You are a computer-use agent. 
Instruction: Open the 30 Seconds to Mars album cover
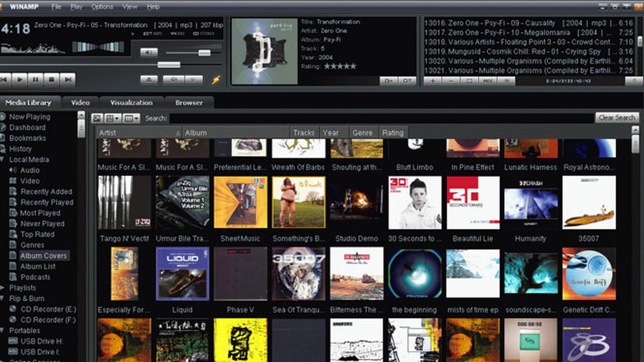click(415, 203)
